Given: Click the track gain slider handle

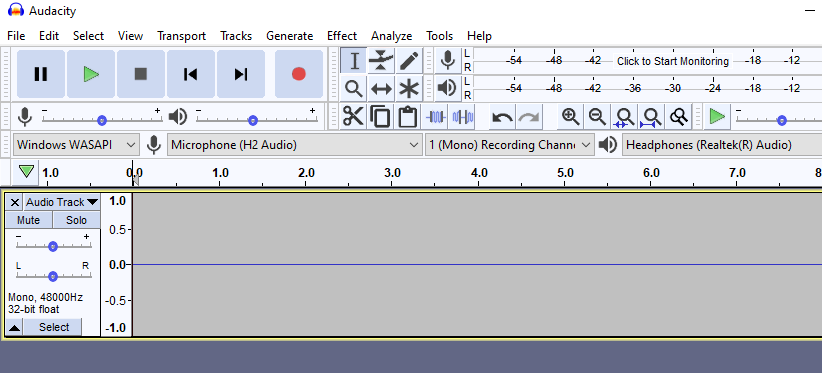Looking at the screenshot, I should (52, 246).
